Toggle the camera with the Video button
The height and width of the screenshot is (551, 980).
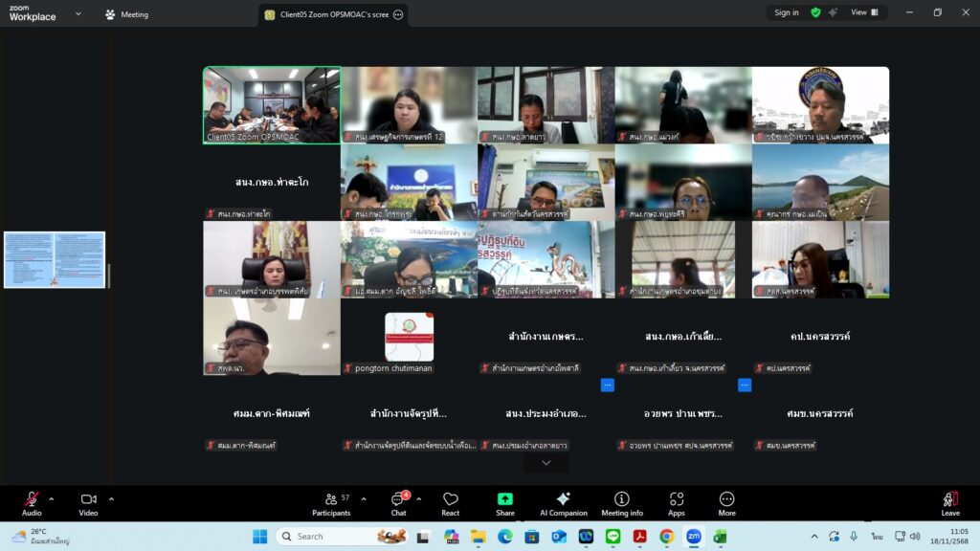[88, 503]
